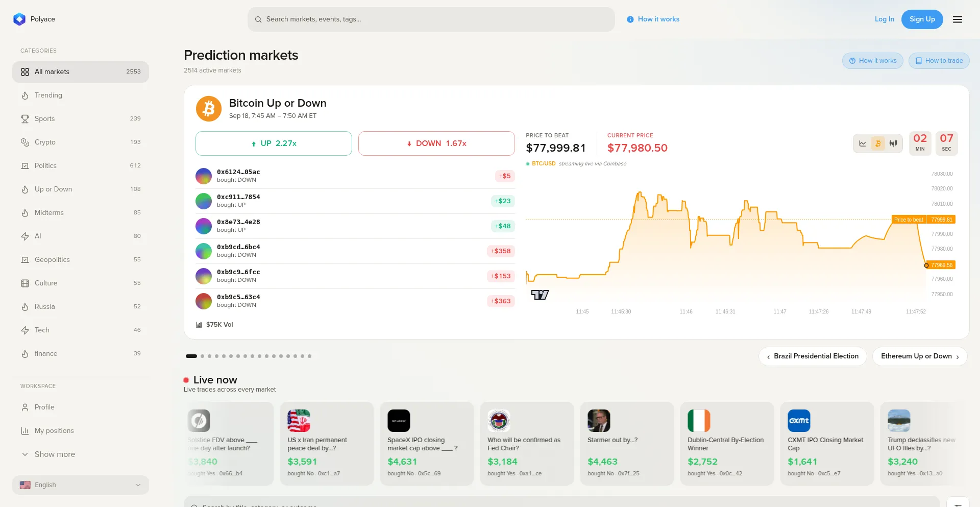Image resolution: width=980 pixels, height=507 pixels.
Task: Go to previous market Brazil Presidential Election
Action: (x=813, y=356)
